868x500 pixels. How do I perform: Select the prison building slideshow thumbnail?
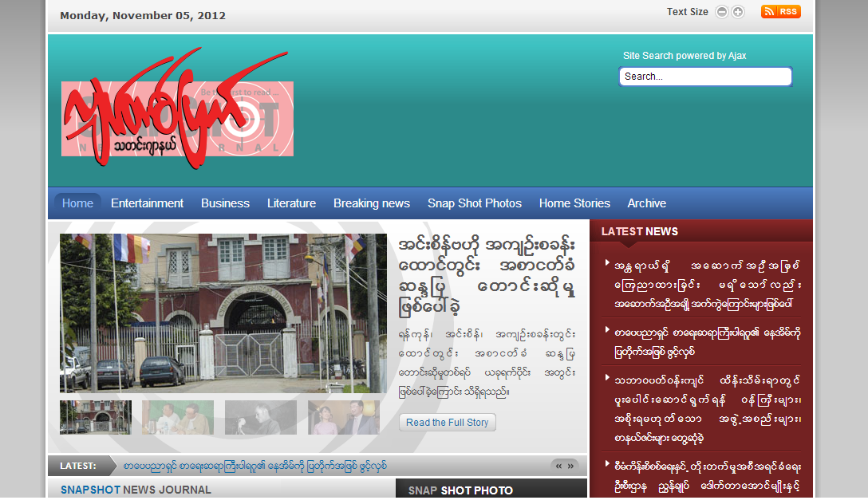coord(96,417)
